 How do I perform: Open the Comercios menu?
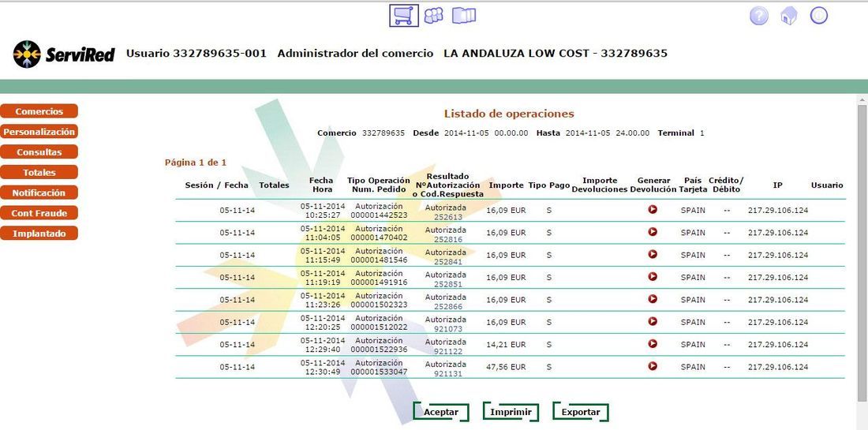pos(39,111)
